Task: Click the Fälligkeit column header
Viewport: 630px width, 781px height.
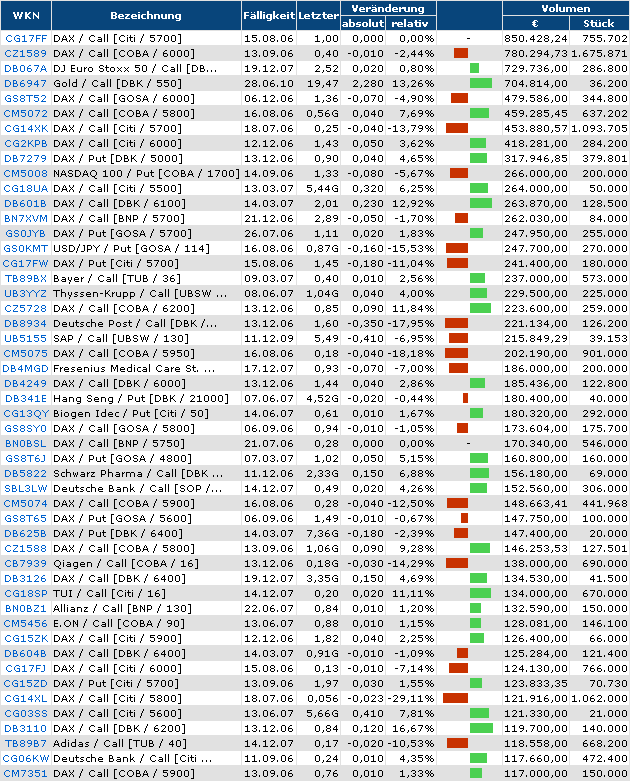Action: [269, 15]
